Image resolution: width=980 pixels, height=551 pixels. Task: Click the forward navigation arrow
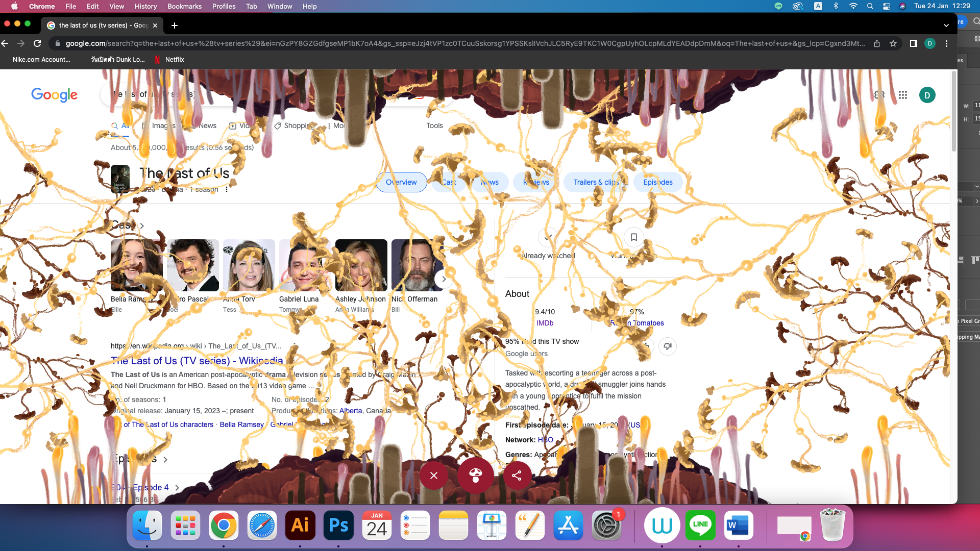click(x=21, y=43)
